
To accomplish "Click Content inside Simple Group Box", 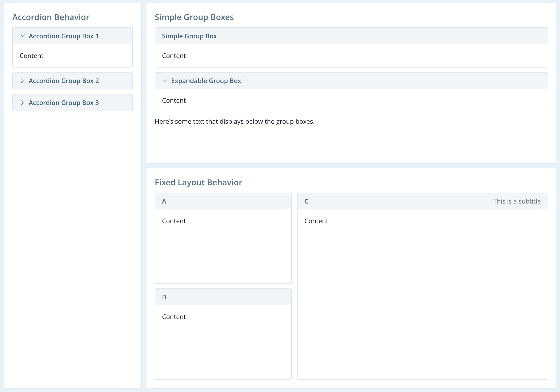I will [174, 56].
